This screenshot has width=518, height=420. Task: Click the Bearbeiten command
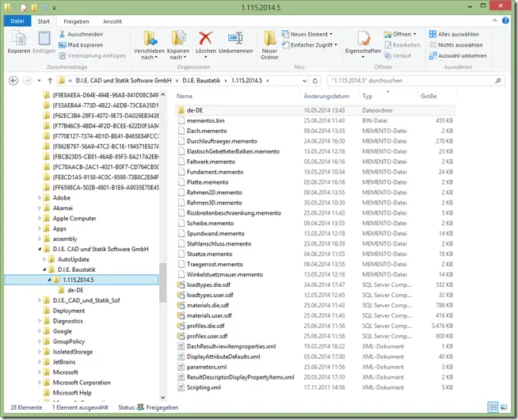(402, 45)
